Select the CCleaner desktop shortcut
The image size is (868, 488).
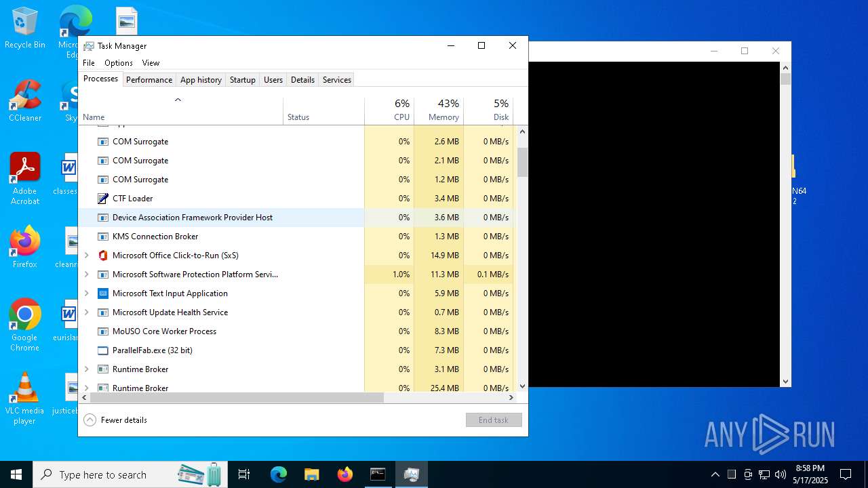(x=25, y=102)
